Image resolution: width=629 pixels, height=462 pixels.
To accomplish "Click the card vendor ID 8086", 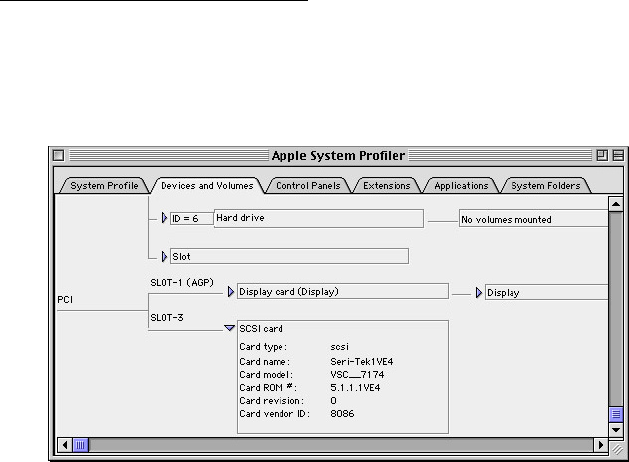I will point(342,413).
